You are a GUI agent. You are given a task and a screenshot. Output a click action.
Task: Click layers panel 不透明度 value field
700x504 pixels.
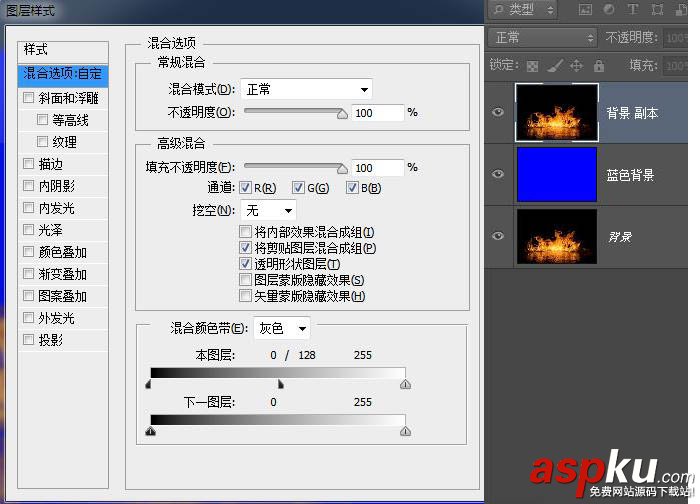675,37
